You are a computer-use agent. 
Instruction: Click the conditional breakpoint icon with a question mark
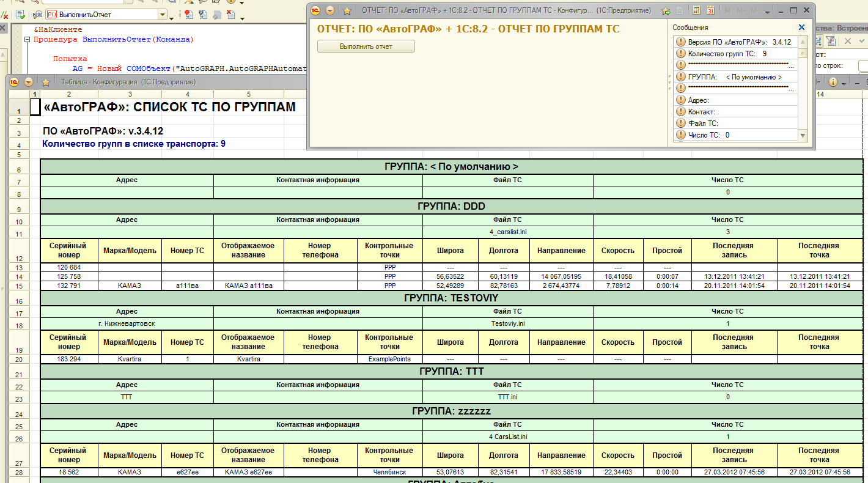202,14
